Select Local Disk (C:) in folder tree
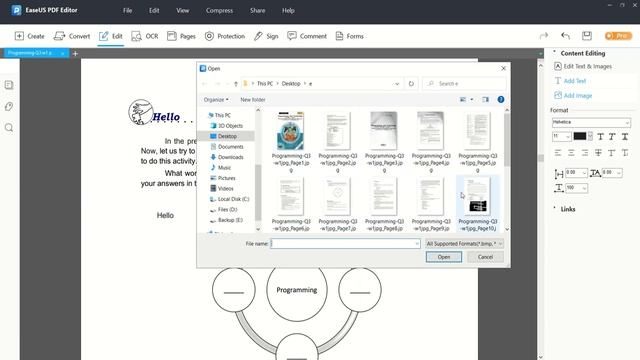Screen dimensions: 640x360 [229, 199]
